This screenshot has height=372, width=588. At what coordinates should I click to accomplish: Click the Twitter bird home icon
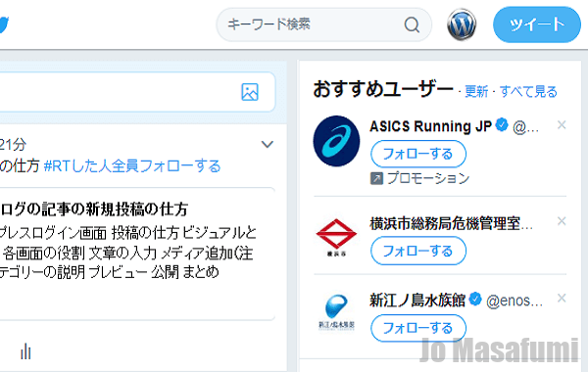click(4, 24)
